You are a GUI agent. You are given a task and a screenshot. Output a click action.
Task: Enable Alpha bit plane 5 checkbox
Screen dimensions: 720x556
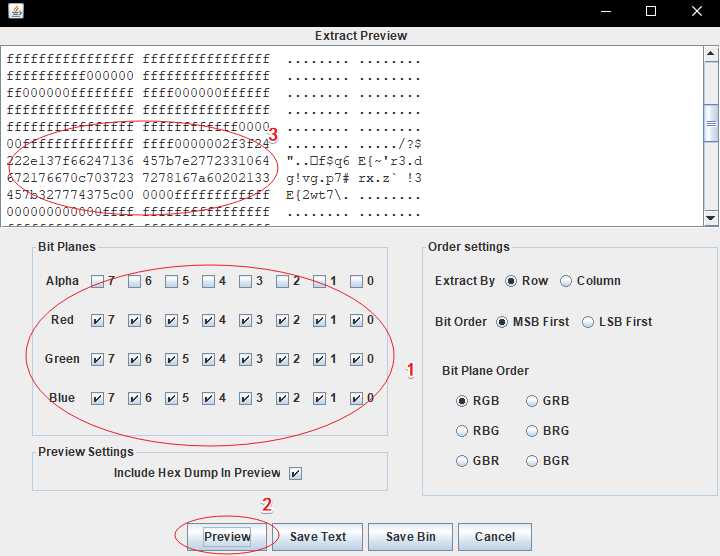(x=171, y=281)
